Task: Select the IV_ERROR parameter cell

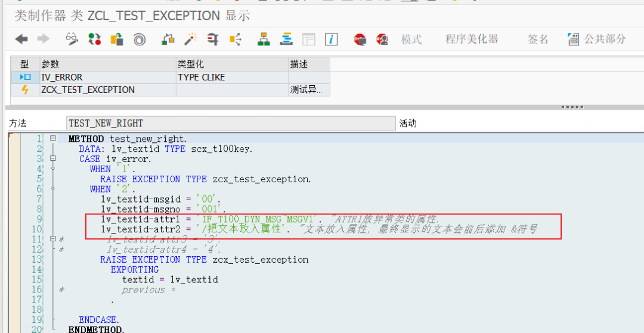Action: click(x=108, y=77)
